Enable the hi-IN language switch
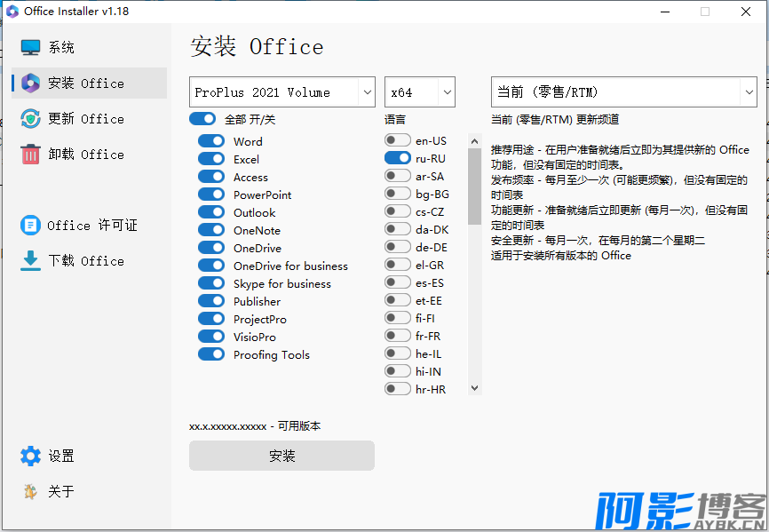Screen dimensions: 769x532 [x=397, y=371]
